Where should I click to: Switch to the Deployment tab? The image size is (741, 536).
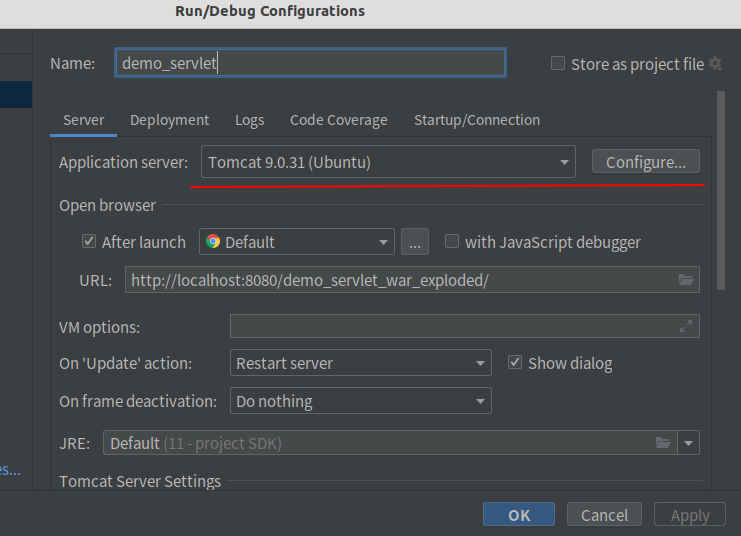(x=170, y=120)
